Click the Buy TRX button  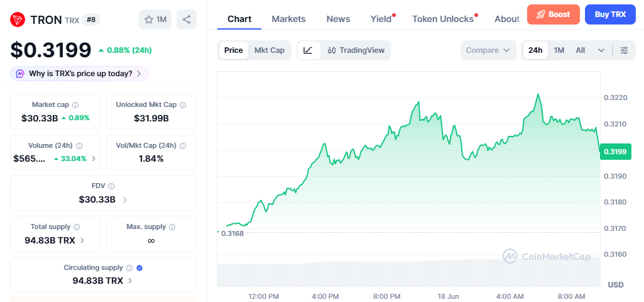(610, 14)
